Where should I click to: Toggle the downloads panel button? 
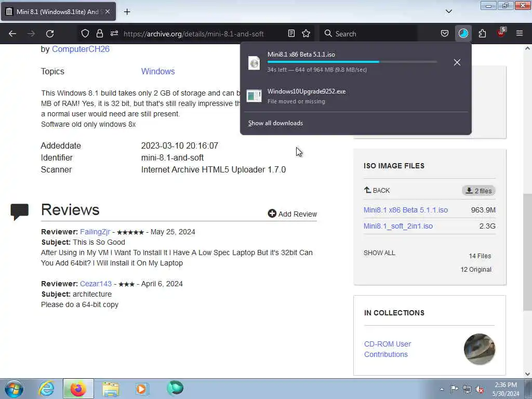tap(463, 33)
